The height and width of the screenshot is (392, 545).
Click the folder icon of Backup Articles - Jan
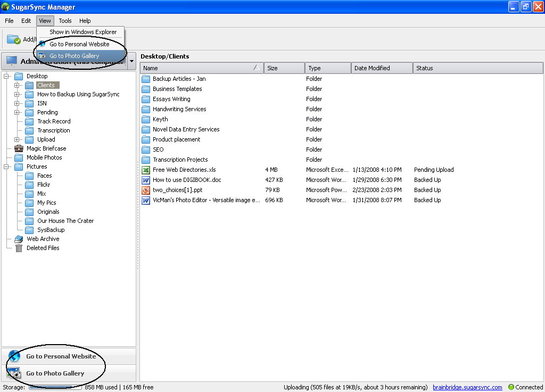[x=146, y=79]
